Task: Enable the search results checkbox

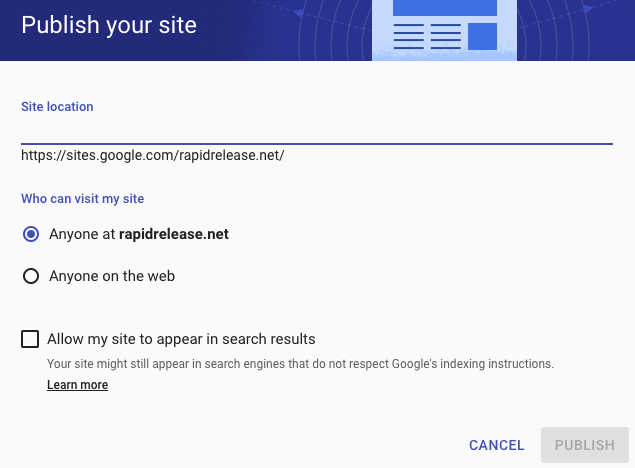Action: tap(31, 339)
